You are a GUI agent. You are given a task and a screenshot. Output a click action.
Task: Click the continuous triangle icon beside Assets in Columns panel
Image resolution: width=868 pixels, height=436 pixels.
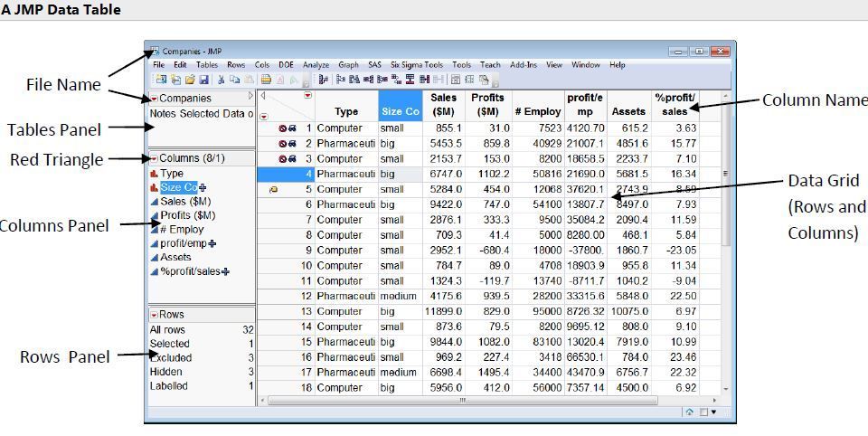154,258
